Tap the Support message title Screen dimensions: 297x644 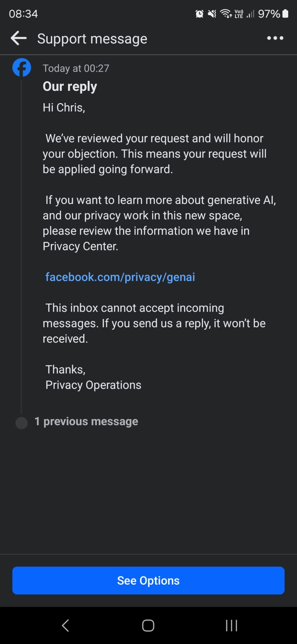pos(92,39)
